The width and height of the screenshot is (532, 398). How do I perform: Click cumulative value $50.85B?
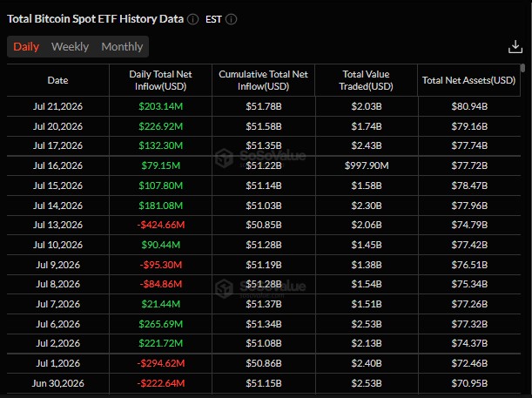coord(264,225)
